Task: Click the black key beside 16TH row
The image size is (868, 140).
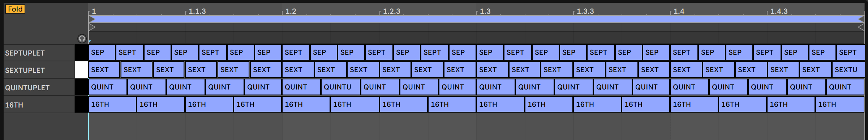Action: pos(82,105)
